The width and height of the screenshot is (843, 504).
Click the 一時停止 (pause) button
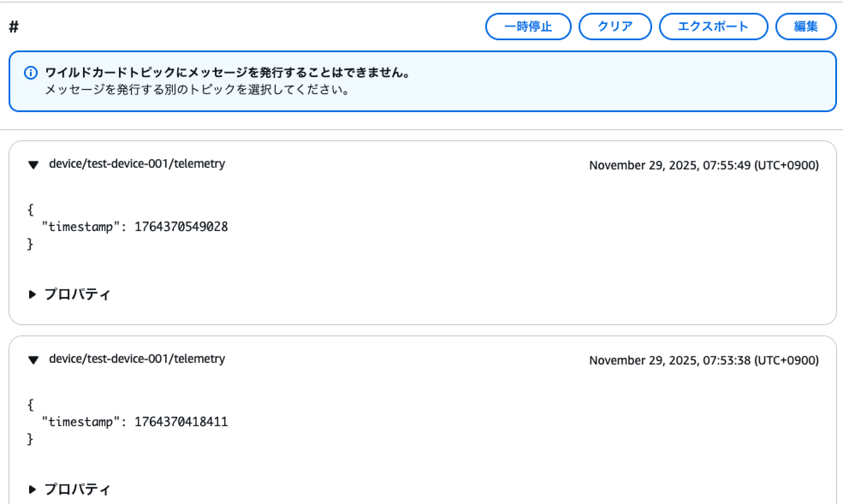[x=528, y=27]
